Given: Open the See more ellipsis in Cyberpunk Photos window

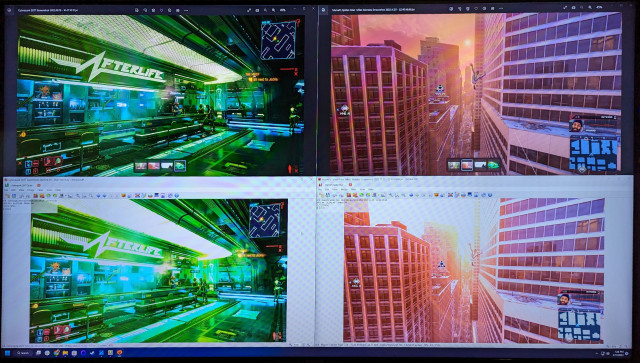Looking at the screenshot, I should [x=186, y=10].
